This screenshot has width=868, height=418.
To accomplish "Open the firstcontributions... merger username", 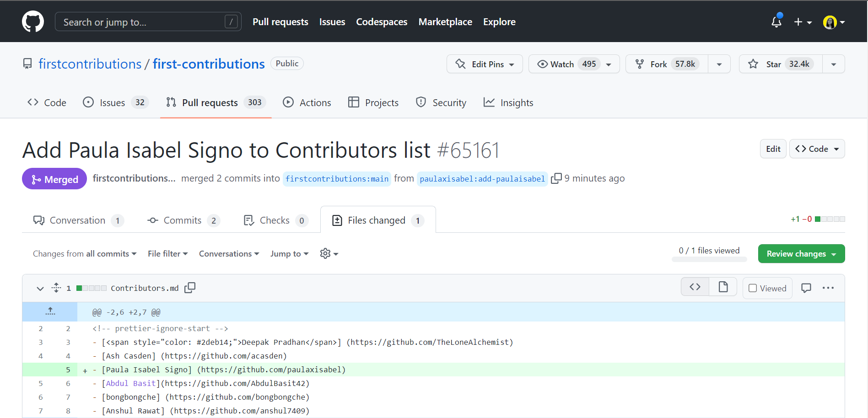I will coord(134,178).
